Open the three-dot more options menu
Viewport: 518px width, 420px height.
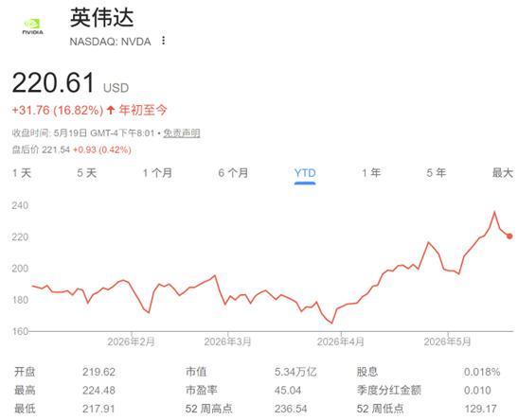tap(163, 41)
